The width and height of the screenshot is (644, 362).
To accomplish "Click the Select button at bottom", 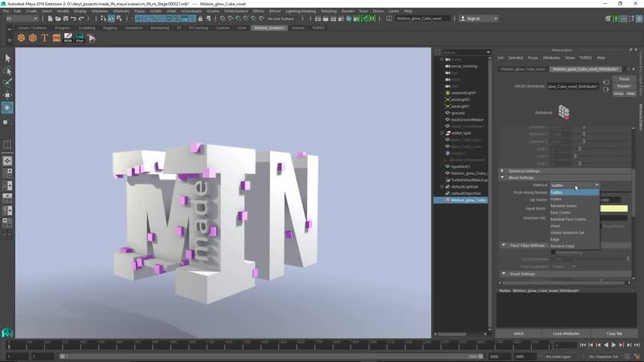I will click(518, 333).
